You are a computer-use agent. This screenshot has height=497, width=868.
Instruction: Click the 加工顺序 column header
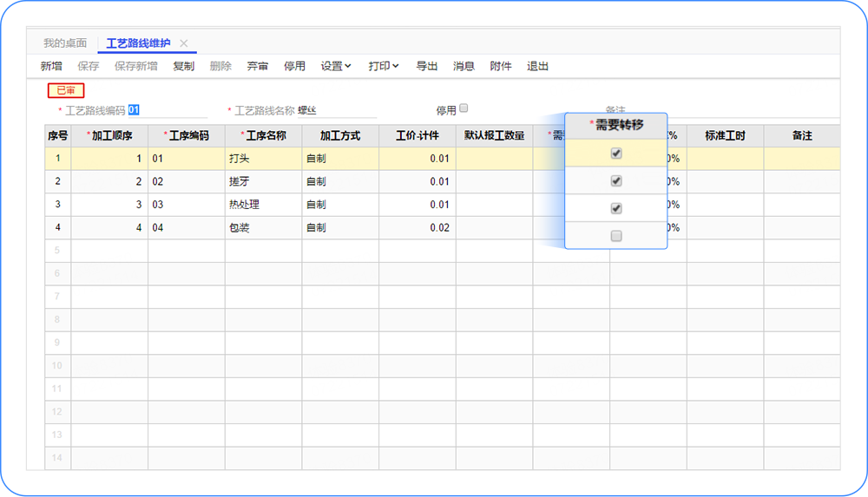pos(109,135)
